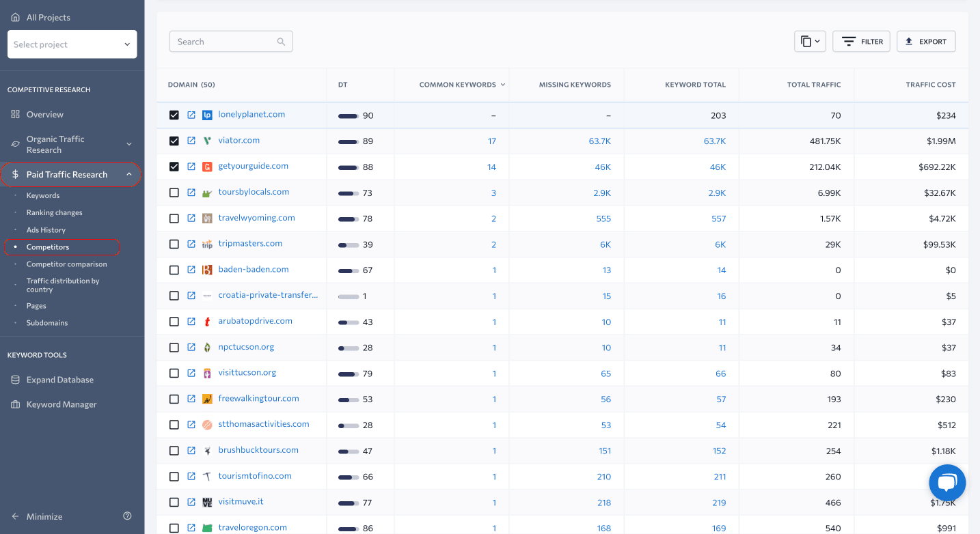Select Competitors menu item

click(x=48, y=247)
